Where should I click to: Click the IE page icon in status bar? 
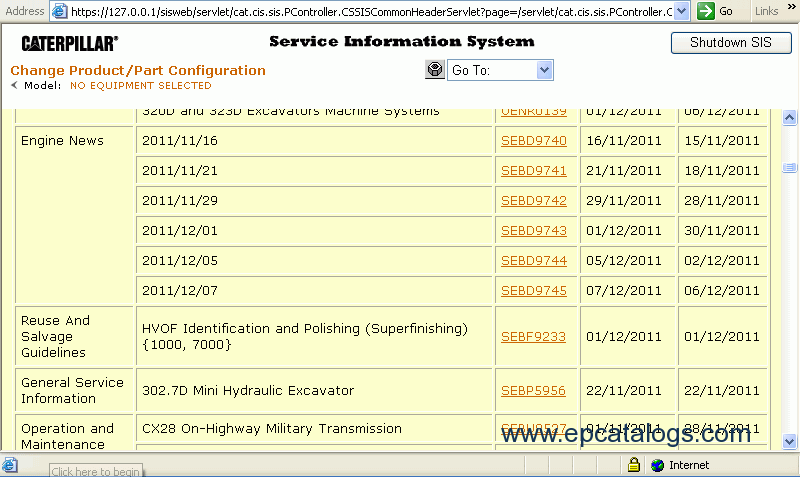click(x=10, y=465)
